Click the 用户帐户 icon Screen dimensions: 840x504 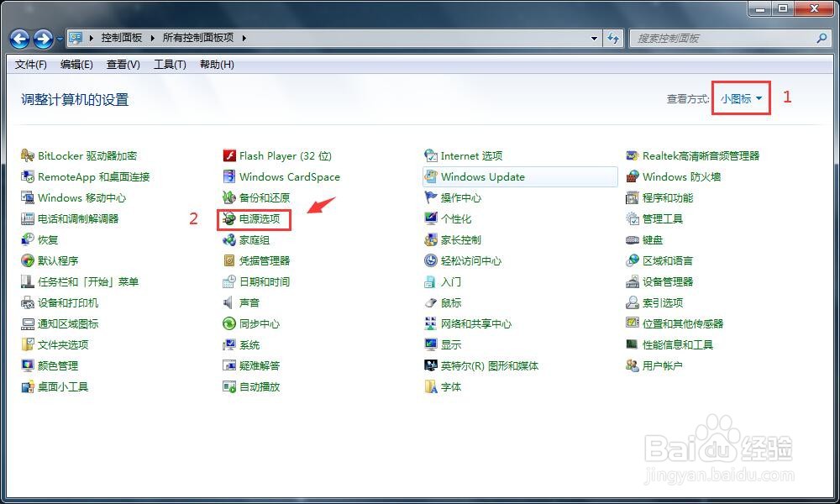[633, 365]
